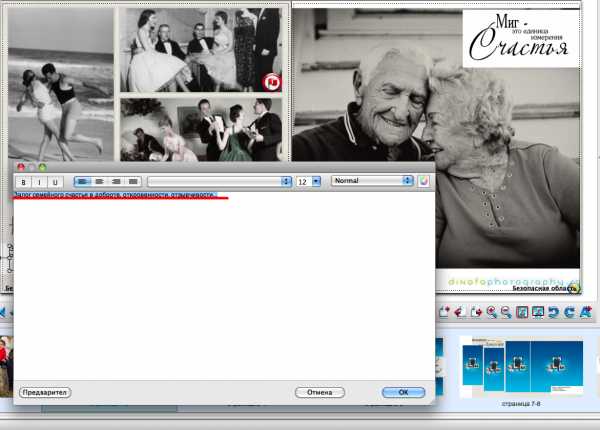600x430 pixels.
Task: Open the text color picker
Action: pyautogui.click(x=424, y=181)
